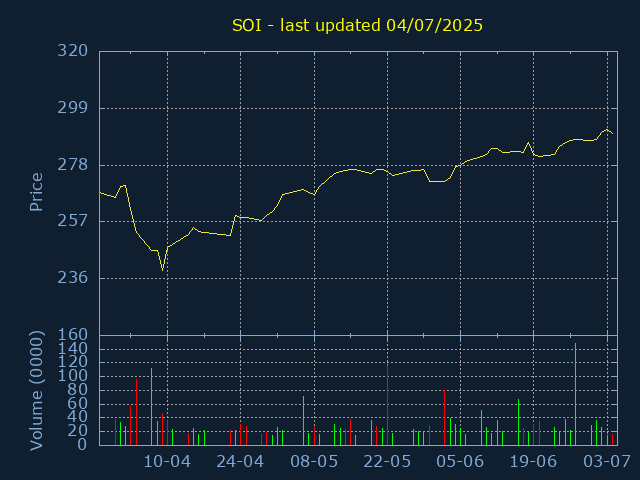Click the 10-04 date label
Image resolution: width=640 pixels, height=480 pixels.
(x=167, y=462)
